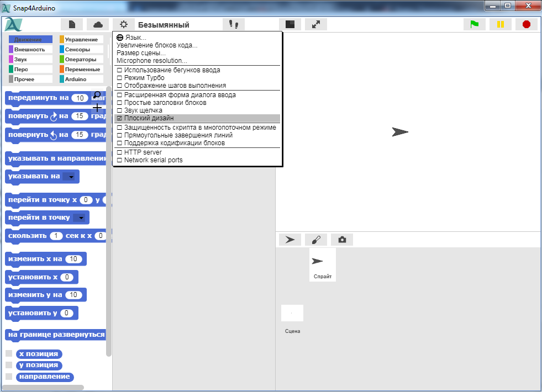Open dropdown in указывать на block
542x392 pixels.
pos(69,177)
